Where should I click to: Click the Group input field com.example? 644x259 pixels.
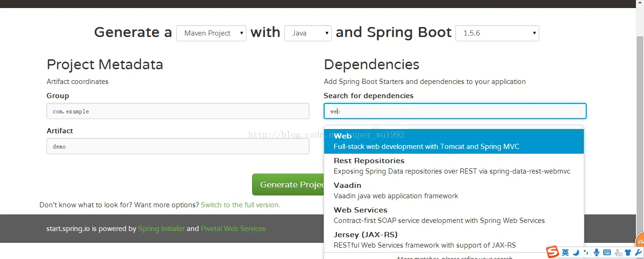[178, 111]
